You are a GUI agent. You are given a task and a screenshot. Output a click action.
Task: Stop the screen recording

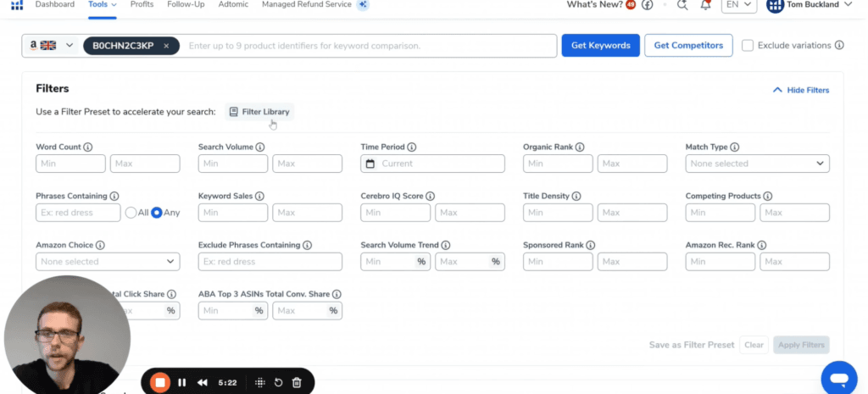[x=160, y=382]
